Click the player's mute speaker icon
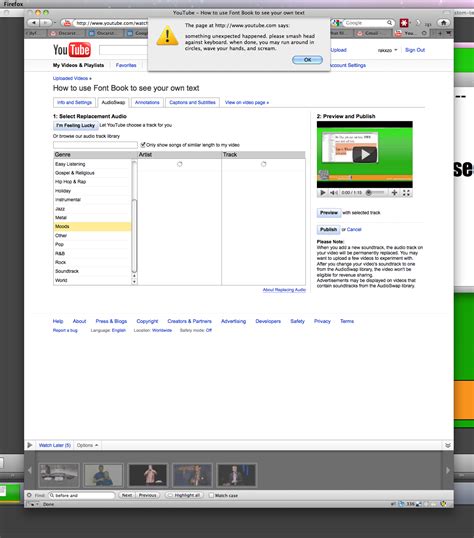474x538 pixels. 334,193
